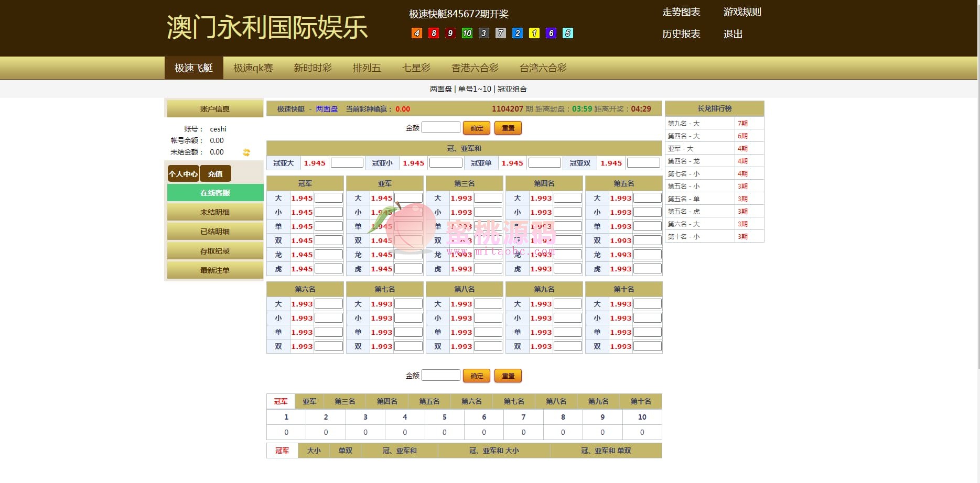Switch to the 极速qk赛 game tab

tap(253, 68)
